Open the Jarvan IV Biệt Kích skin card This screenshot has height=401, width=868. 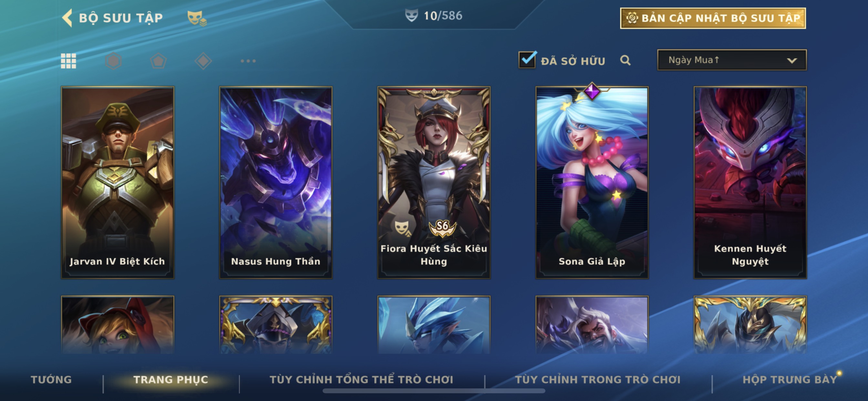click(118, 183)
